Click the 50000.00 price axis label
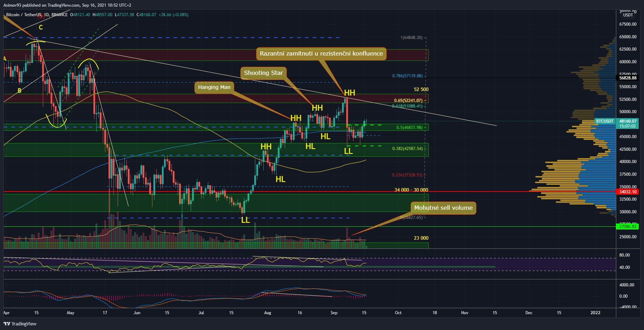Screen dimensions: 644x330 pos(628,112)
